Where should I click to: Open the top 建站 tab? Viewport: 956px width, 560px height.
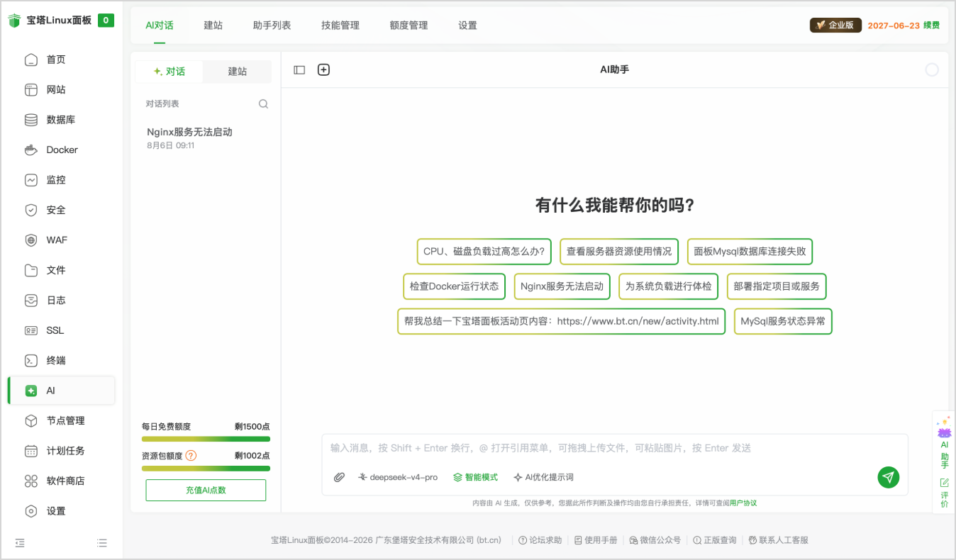click(213, 25)
